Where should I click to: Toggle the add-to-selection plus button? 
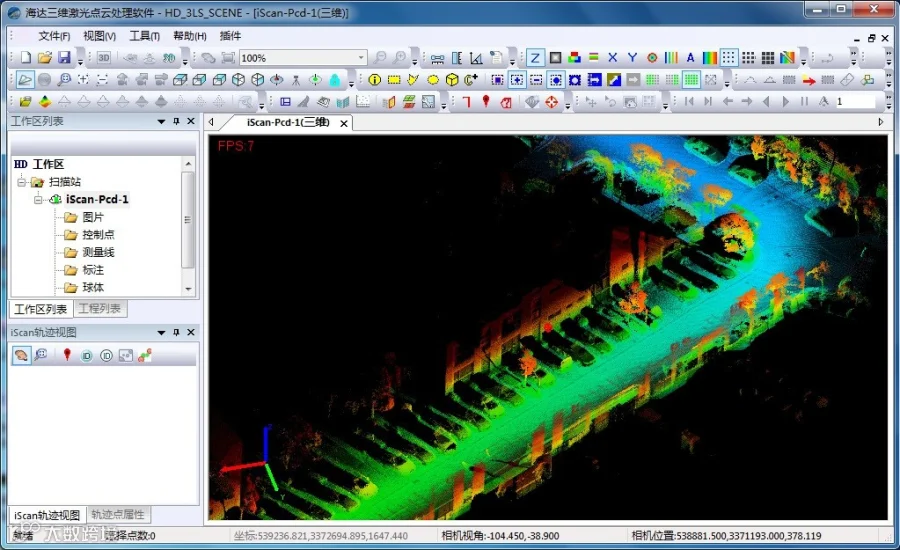517,80
